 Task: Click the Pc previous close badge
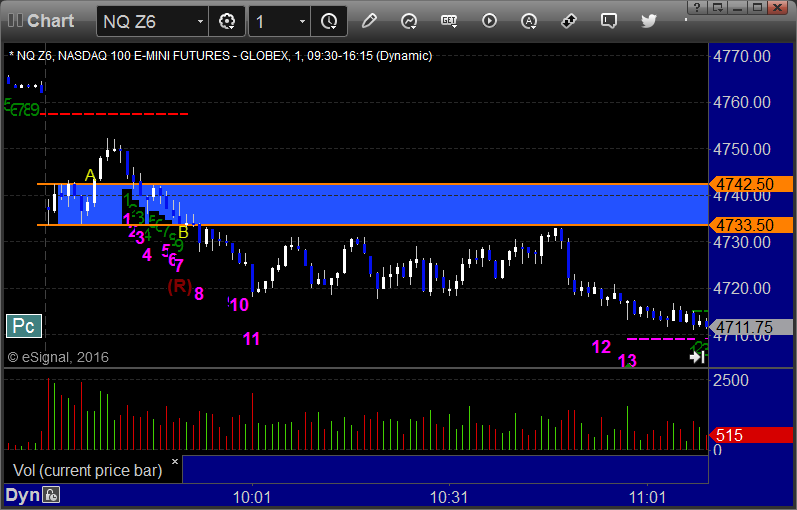(x=24, y=326)
